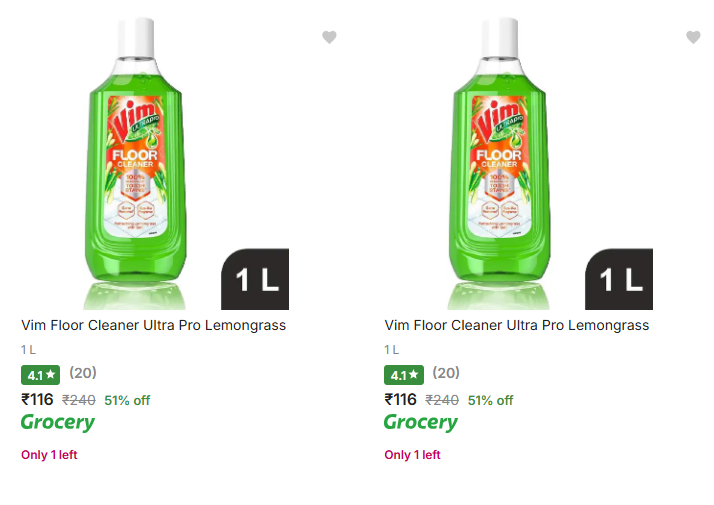Click the 51% off label on right card
714x505 pixels.
tap(490, 400)
